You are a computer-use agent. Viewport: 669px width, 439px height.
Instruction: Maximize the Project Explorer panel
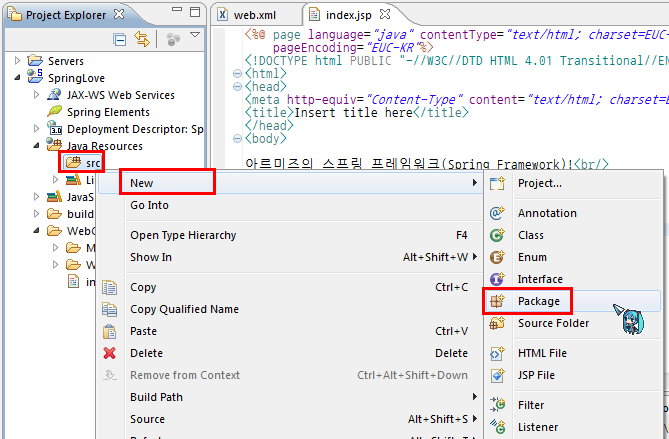(x=195, y=12)
